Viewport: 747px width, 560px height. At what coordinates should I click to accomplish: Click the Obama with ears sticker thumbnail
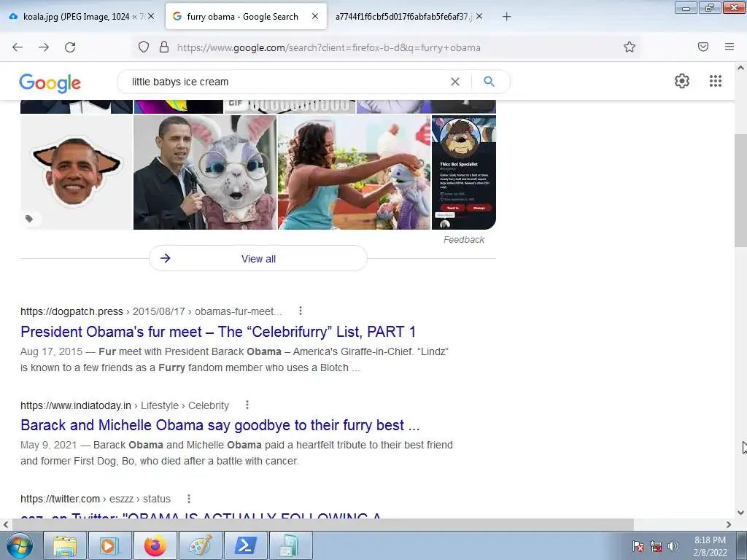[76, 172]
